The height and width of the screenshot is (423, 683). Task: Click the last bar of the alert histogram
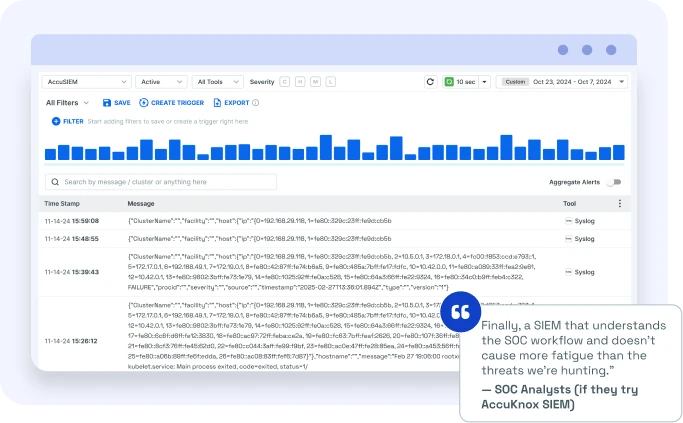[x=619, y=152]
